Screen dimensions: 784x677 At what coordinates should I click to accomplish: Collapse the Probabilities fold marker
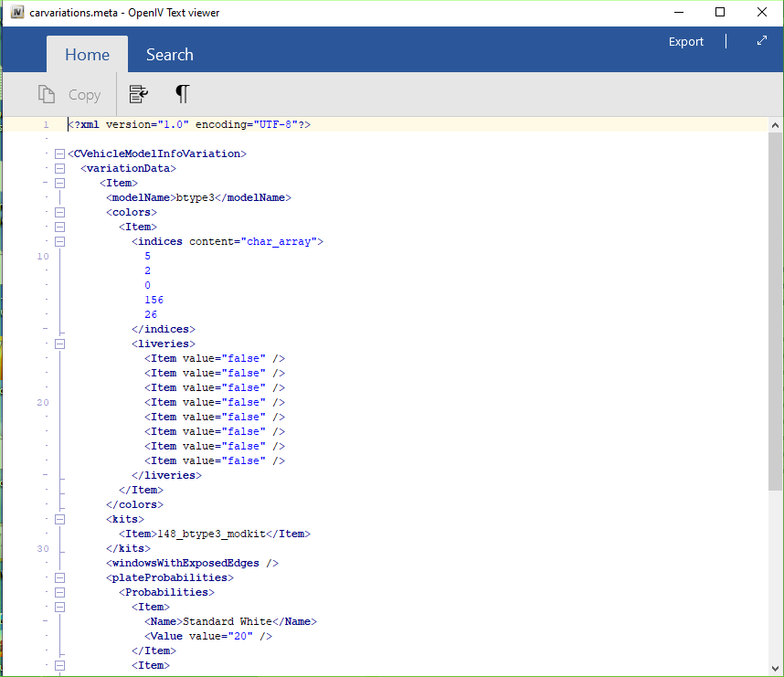[59, 593]
